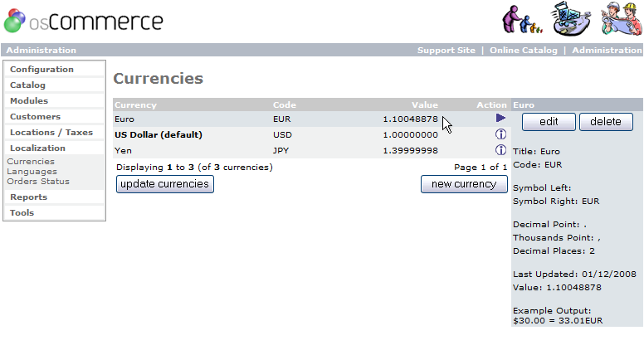The width and height of the screenshot is (644, 350).
Task: Select the Yen currency row name
Action: 123,151
